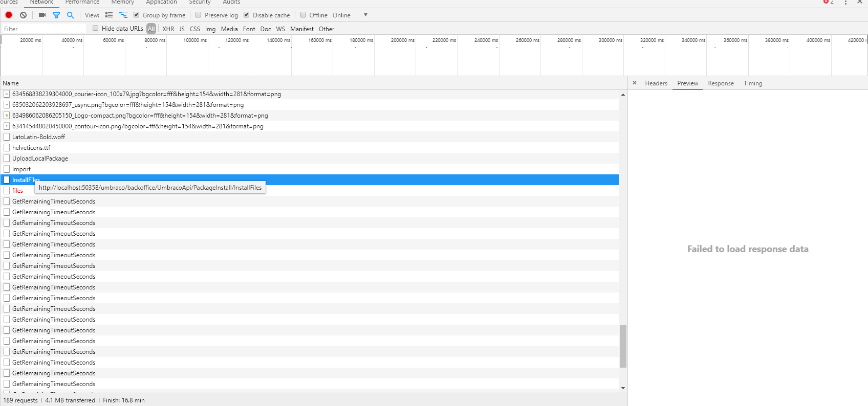Image resolution: width=868 pixels, height=406 pixels.
Task: Click the request list scrollbar thumb
Action: (x=623, y=346)
